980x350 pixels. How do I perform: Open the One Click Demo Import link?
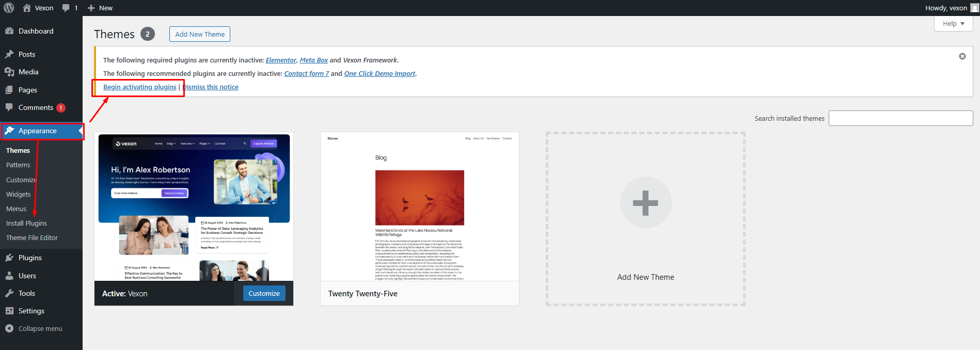point(380,73)
